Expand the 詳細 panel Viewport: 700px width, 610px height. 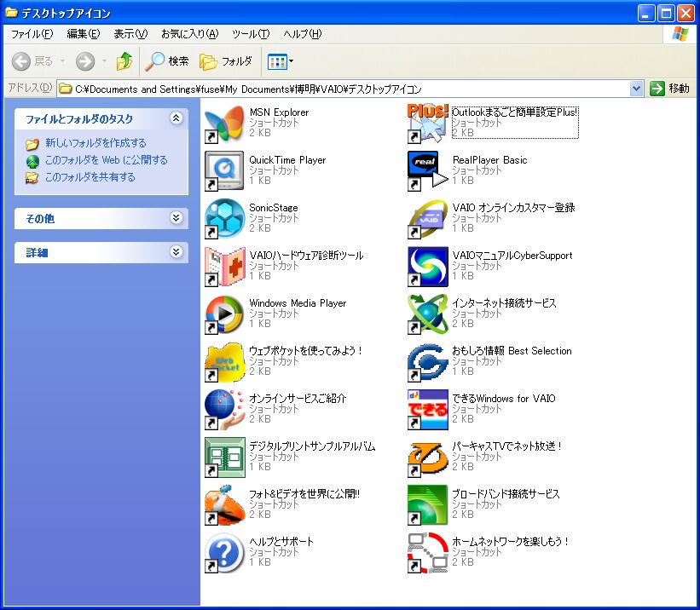pos(176,252)
